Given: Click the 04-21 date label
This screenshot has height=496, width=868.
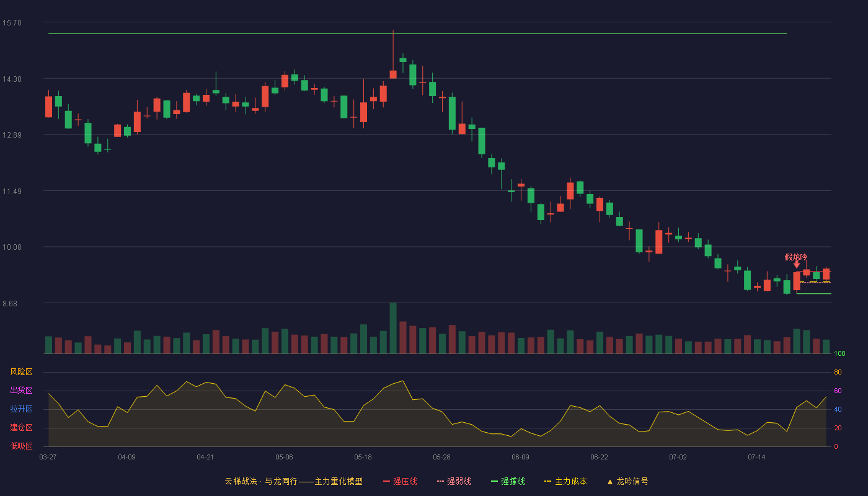Looking at the screenshot, I should [x=205, y=457].
